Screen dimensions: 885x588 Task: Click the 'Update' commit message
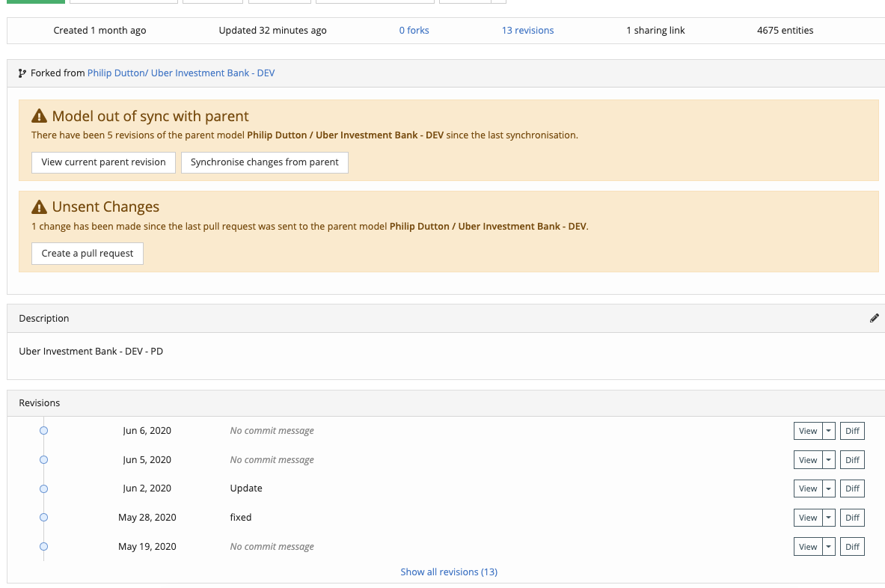(x=246, y=489)
